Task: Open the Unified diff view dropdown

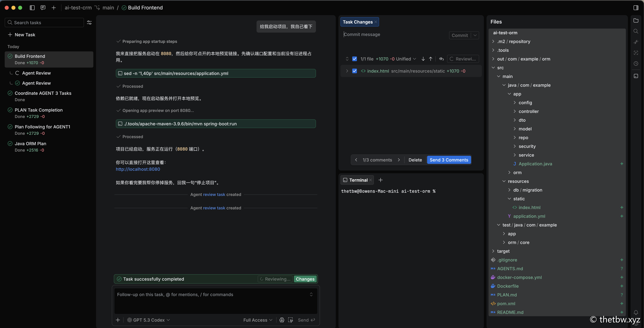Action: [x=406, y=59]
